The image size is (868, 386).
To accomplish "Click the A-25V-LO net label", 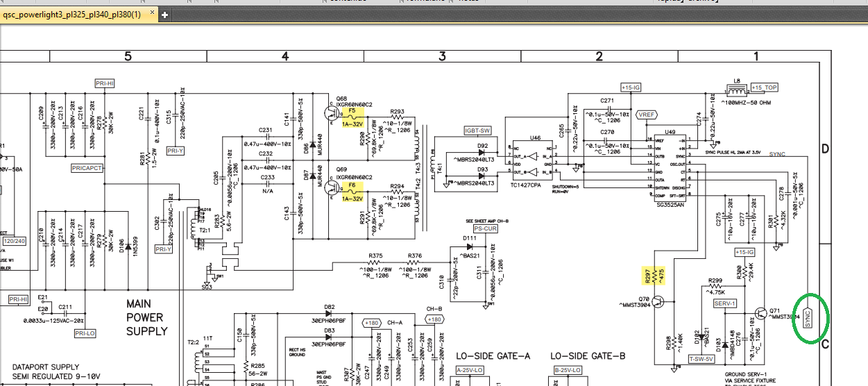I will click(x=470, y=371).
